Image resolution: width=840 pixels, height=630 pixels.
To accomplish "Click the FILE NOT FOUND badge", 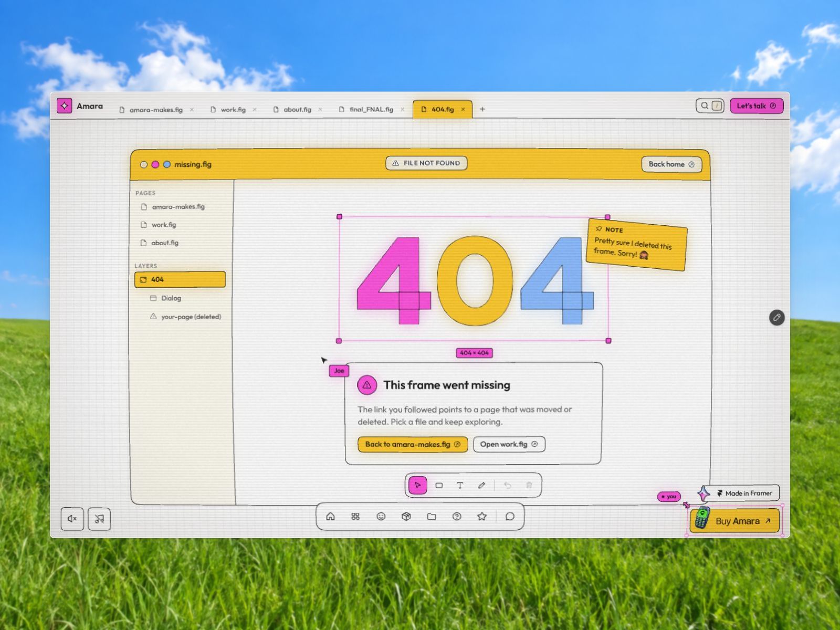I will tap(426, 163).
